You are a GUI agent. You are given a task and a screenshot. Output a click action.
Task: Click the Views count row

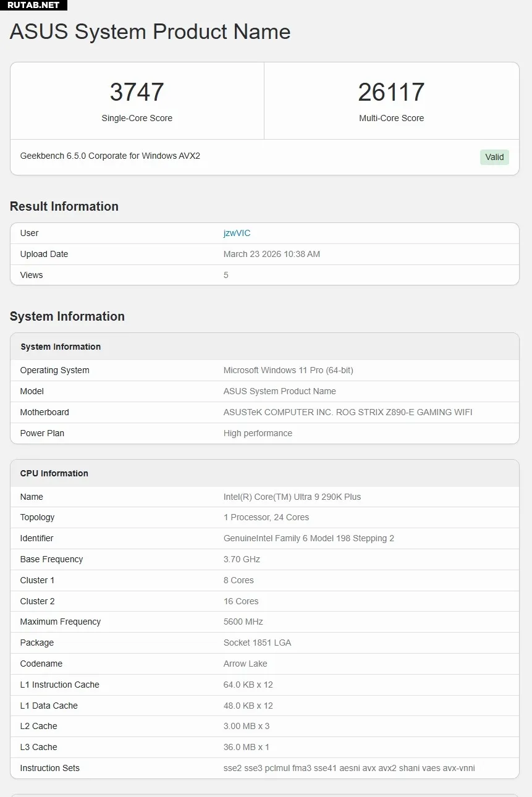264,275
